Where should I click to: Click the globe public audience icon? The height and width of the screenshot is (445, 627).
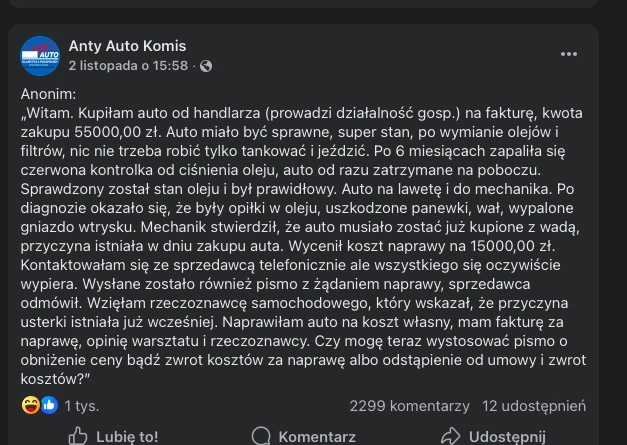pos(206,66)
